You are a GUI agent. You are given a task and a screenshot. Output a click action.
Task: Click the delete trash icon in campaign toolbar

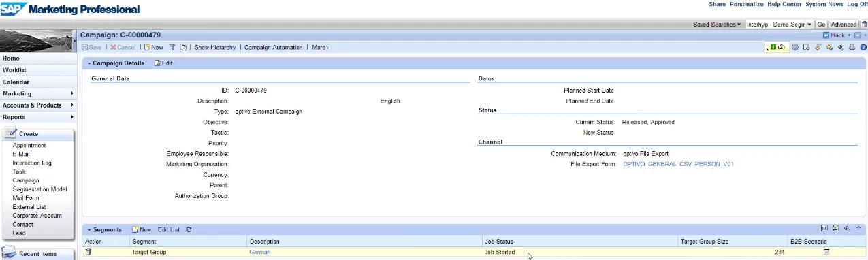point(172,48)
